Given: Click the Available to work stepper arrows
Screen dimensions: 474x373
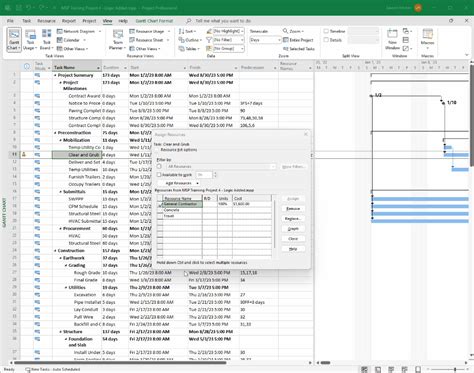Looking at the screenshot, I should click(x=215, y=175).
